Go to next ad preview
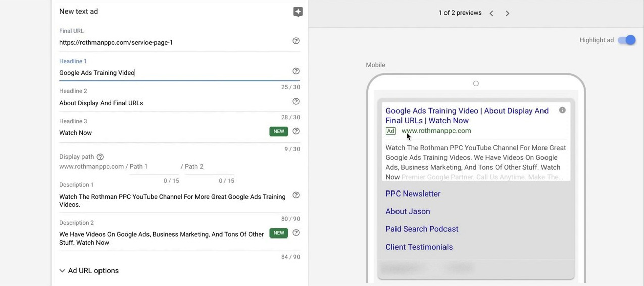644x286 pixels. click(507, 13)
